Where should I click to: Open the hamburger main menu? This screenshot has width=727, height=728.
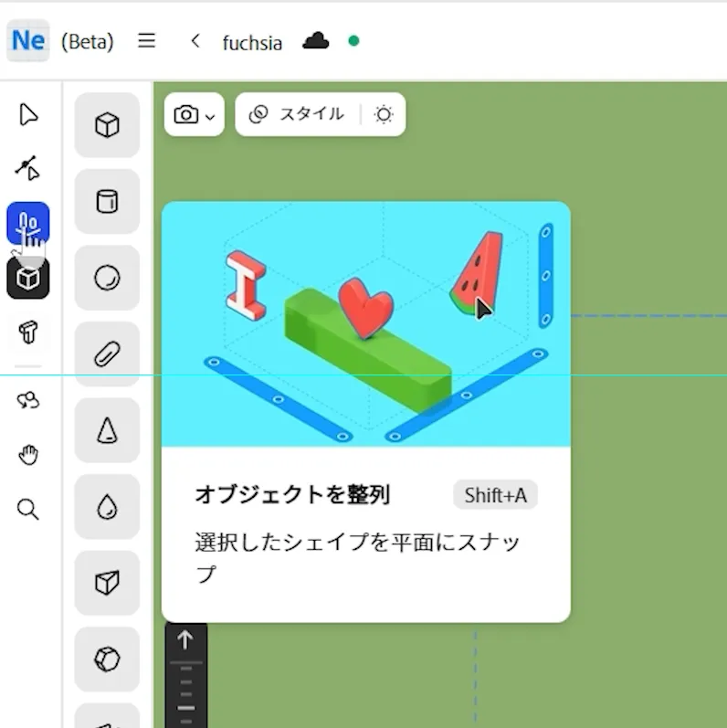pos(147,41)
